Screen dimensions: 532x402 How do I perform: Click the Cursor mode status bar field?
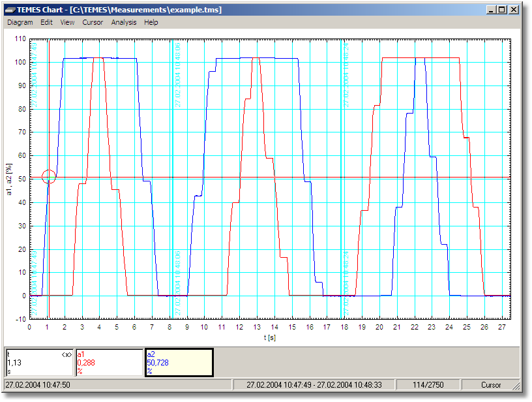click(491, 385)
